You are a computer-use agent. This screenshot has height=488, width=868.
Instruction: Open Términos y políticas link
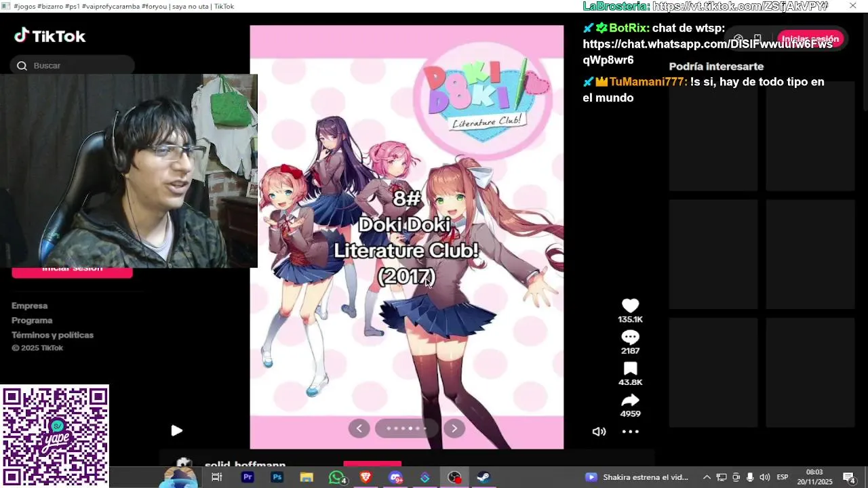[52, 335]
